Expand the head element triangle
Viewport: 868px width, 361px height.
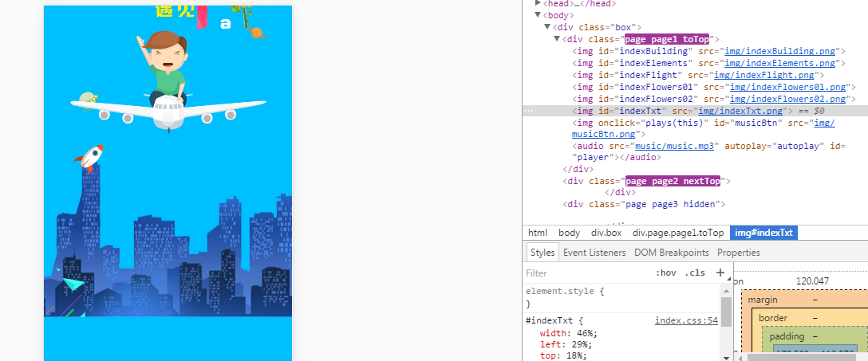click(538, 3)
